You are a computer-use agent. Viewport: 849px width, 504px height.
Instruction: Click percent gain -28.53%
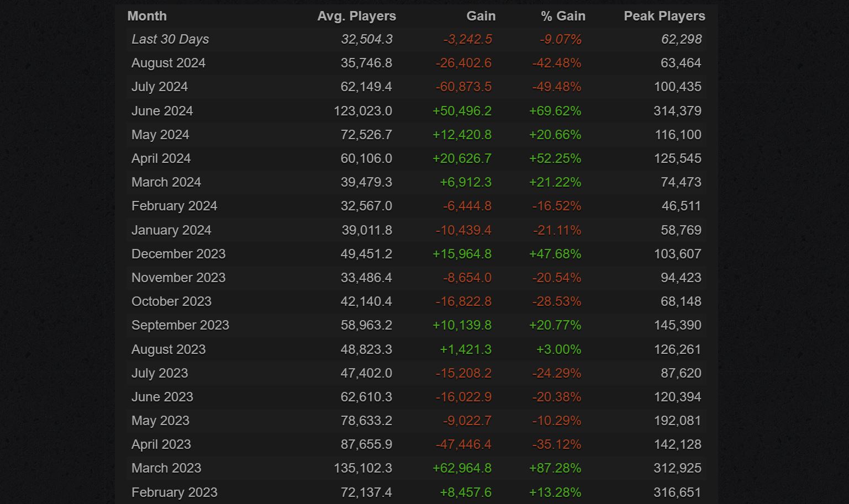[556, 301]
